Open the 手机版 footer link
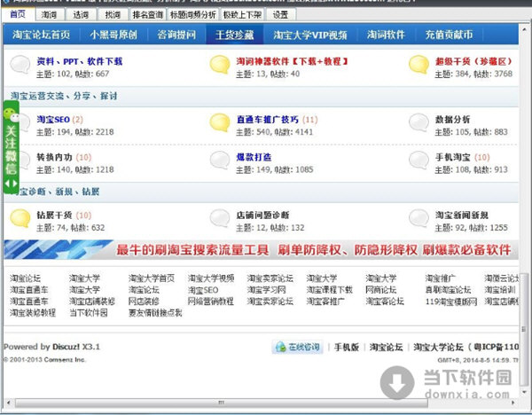This screenshot has width=532, height=415. tap(347, 347)
